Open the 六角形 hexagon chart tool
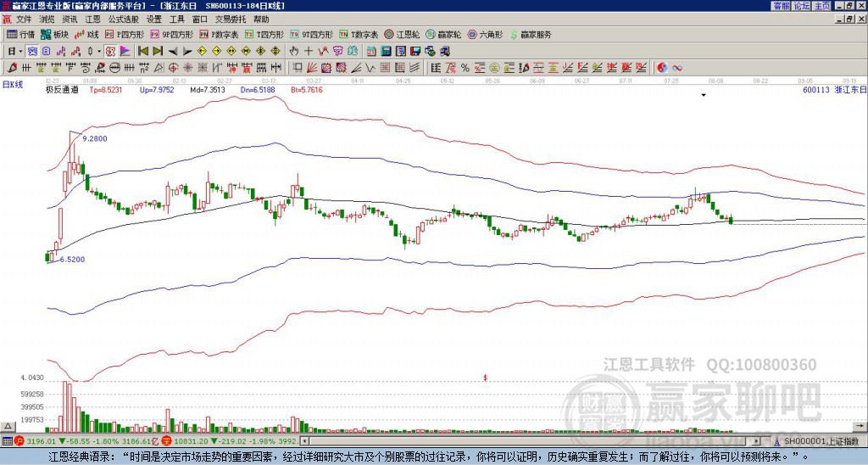 click(x=485, y=34)
